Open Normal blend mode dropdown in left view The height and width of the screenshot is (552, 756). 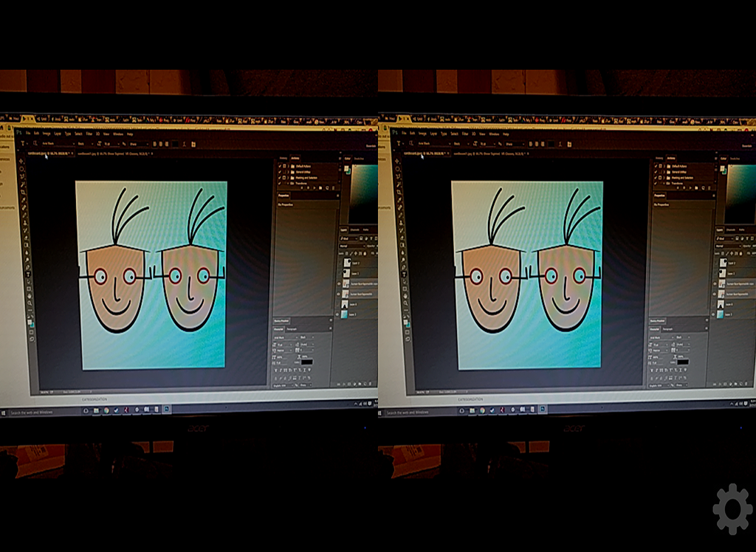coord(352,246)
